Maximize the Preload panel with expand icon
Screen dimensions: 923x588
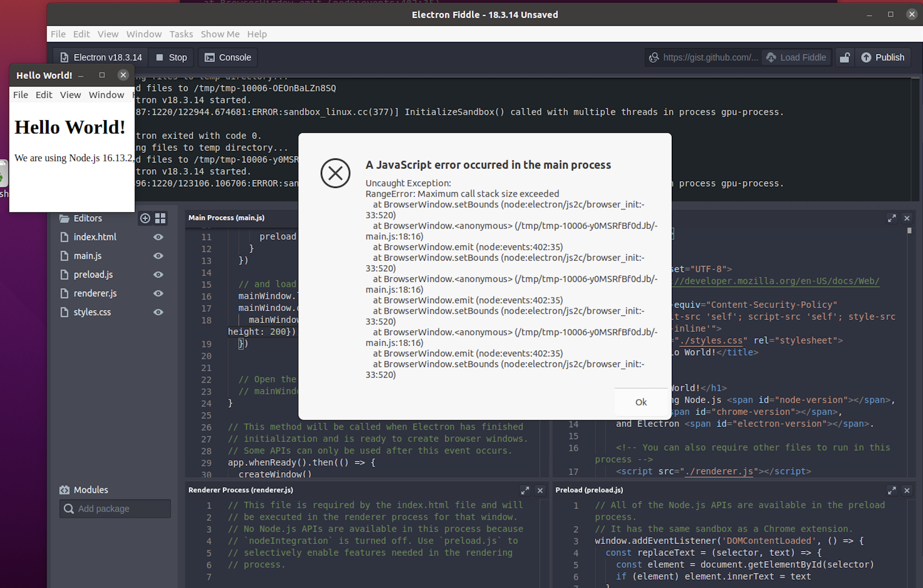point(892,490)
